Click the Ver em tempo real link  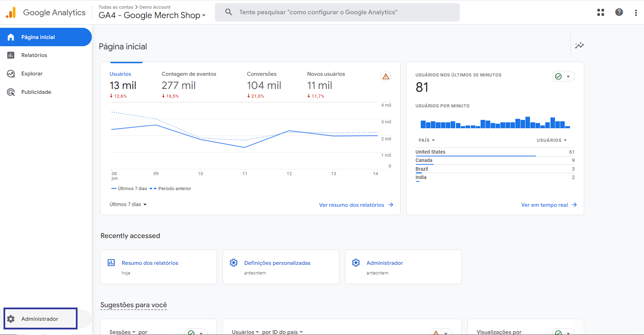coord(544,205)
